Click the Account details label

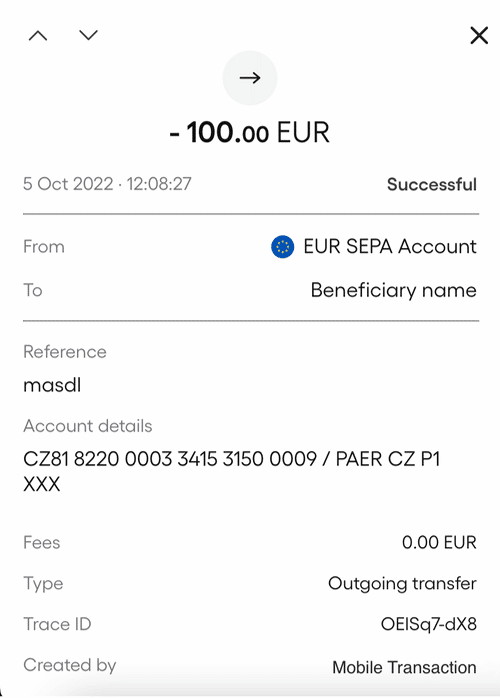[88, 426]
